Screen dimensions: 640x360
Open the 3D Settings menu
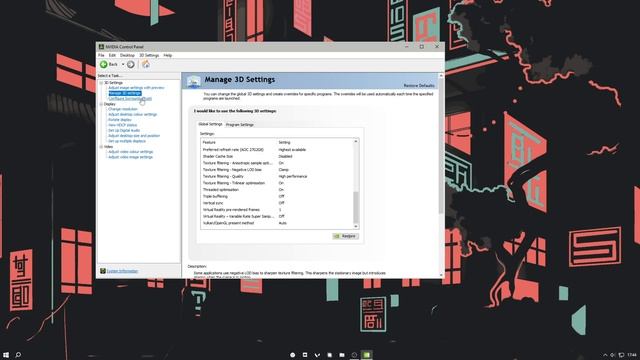point(149,55)
